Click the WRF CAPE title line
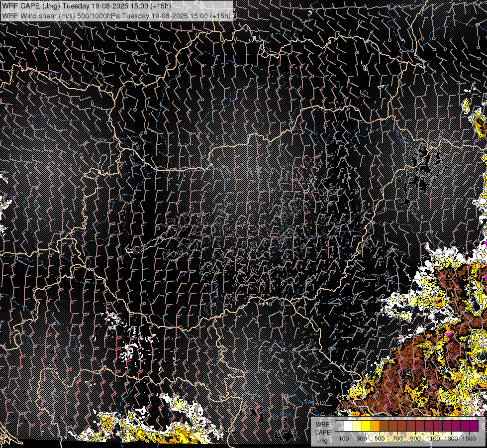This screenshot has height=448, width=487. (x=87, y=6)
